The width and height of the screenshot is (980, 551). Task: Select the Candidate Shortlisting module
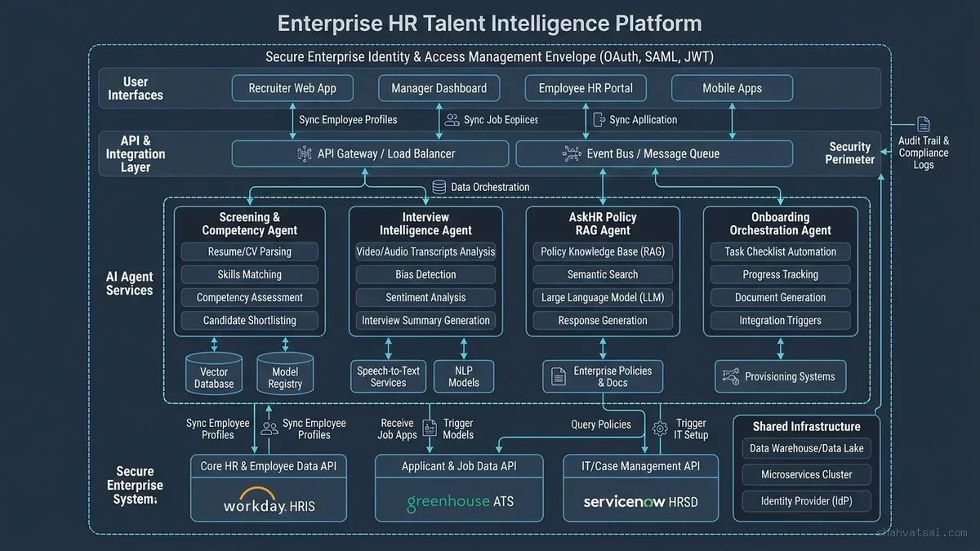click(249, 320)
